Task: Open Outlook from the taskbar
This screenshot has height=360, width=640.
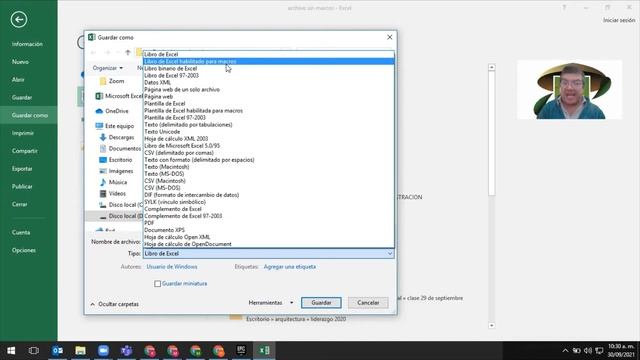Action: coord(57,351)
